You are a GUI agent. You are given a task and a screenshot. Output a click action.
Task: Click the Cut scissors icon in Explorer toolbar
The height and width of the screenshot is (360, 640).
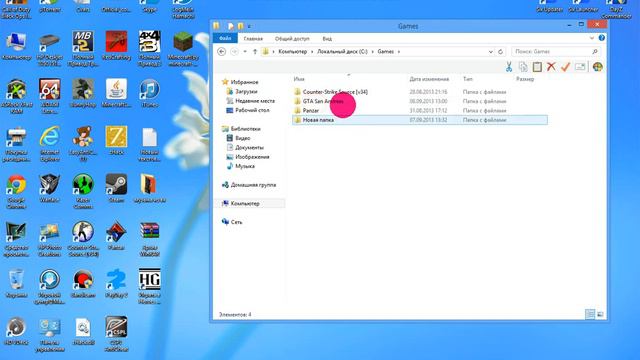509,67
